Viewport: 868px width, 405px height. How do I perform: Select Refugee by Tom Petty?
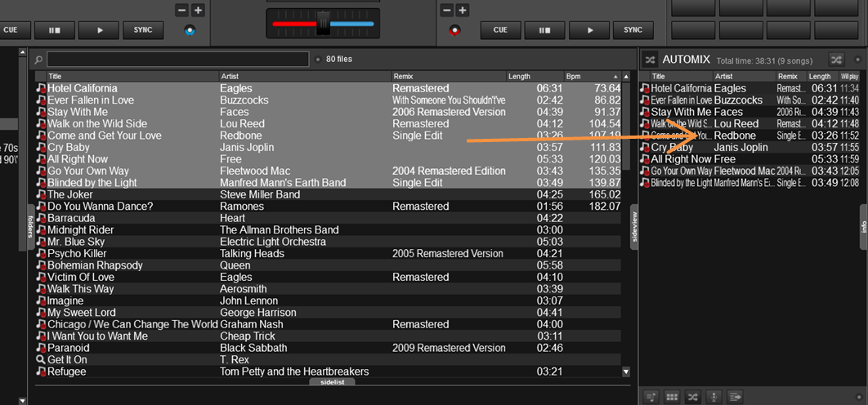point(328,372)
